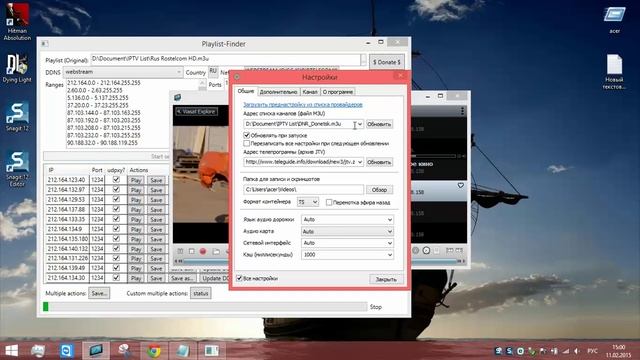Toggle 'Все настройки' checkbox
The height and width of the screenshot is (360, 640).
point(240,278)
